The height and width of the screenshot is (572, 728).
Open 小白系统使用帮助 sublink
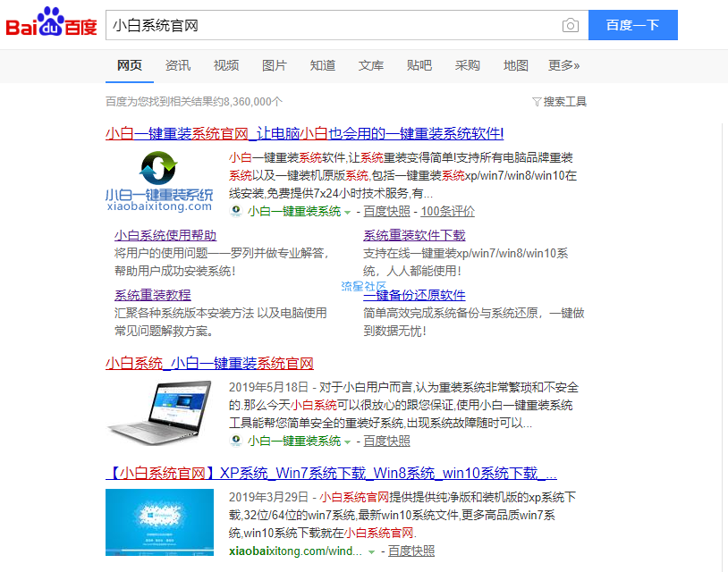click(165, 235)
